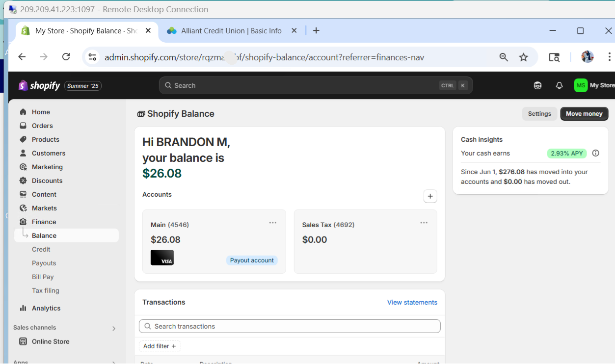Viewport: 615px width, 364px height.
Task: Open the Credit page under Finance
Action: [x=41, y=249]
